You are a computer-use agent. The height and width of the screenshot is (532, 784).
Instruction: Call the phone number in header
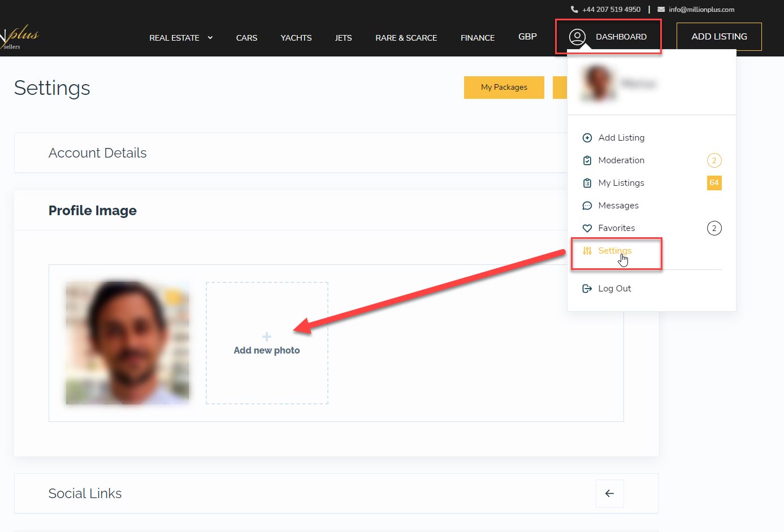pos(610,10)
